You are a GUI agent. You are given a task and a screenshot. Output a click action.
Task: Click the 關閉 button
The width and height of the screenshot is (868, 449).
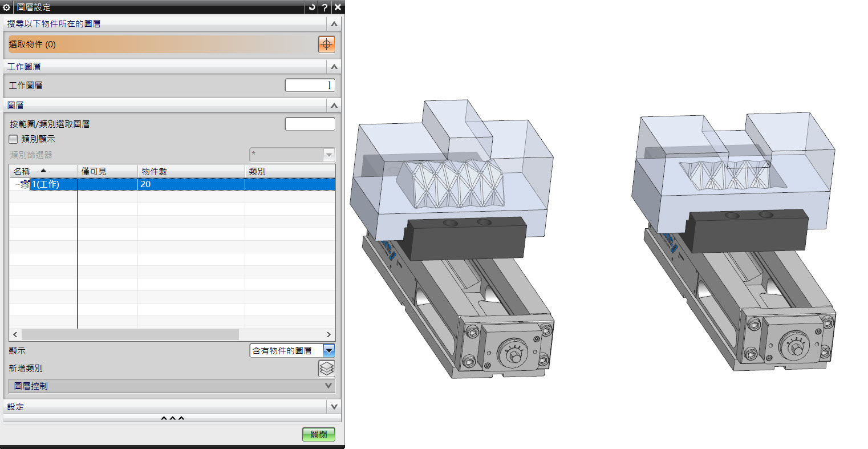coord(319,435)
